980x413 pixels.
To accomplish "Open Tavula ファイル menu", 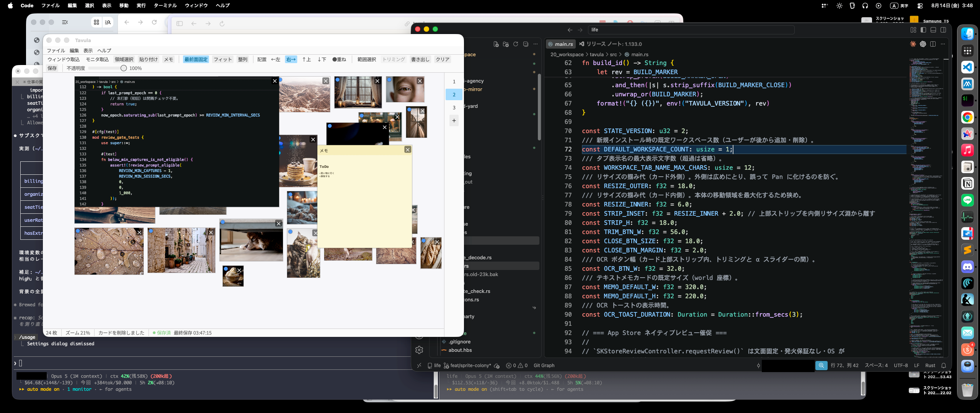I will [56, 50].
